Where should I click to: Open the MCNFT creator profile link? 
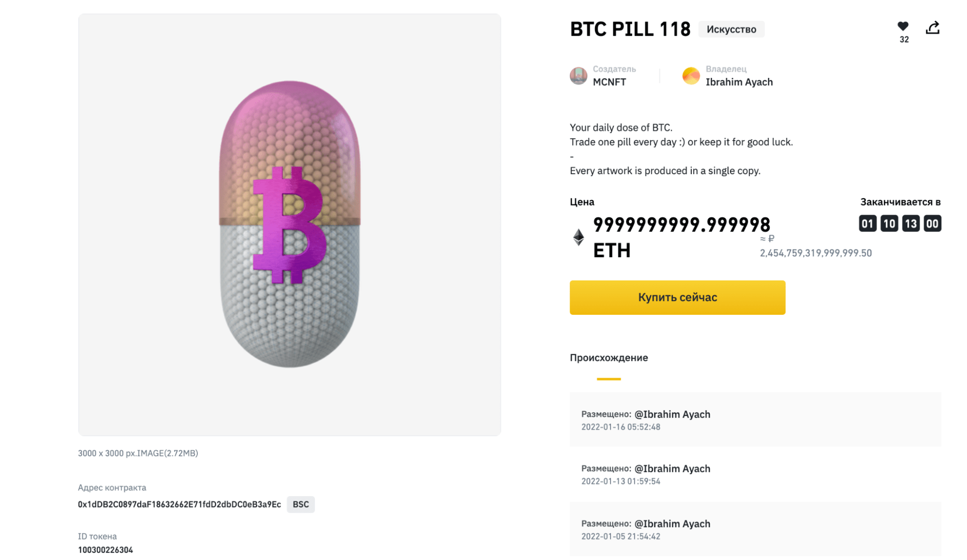(610, 82)
